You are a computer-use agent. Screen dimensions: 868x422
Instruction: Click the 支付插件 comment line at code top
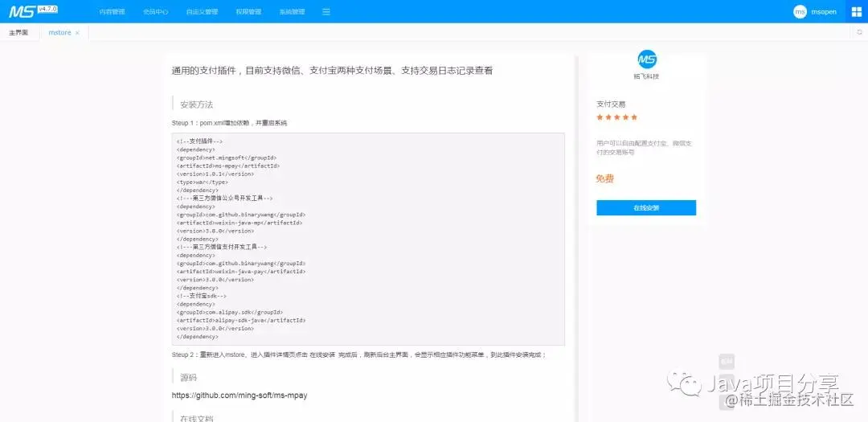tap(199, 141)
